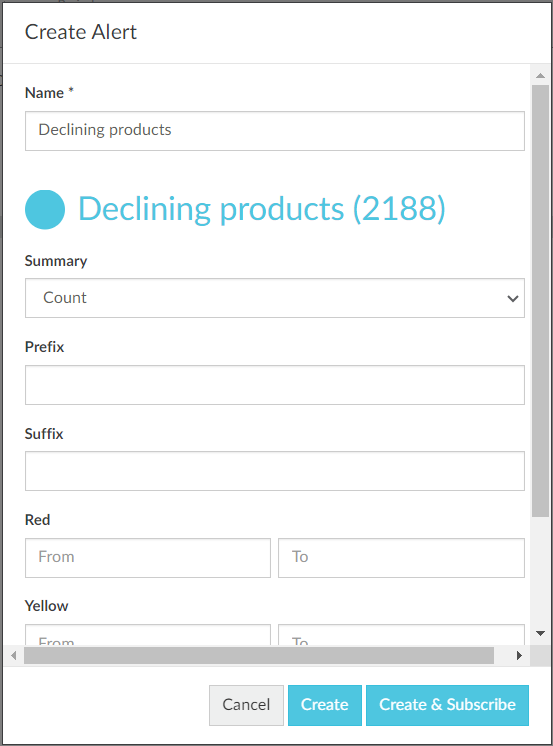Click the Declining products (2188) preview heading
This screenshot has height=746, width=553.
(262, 208)
